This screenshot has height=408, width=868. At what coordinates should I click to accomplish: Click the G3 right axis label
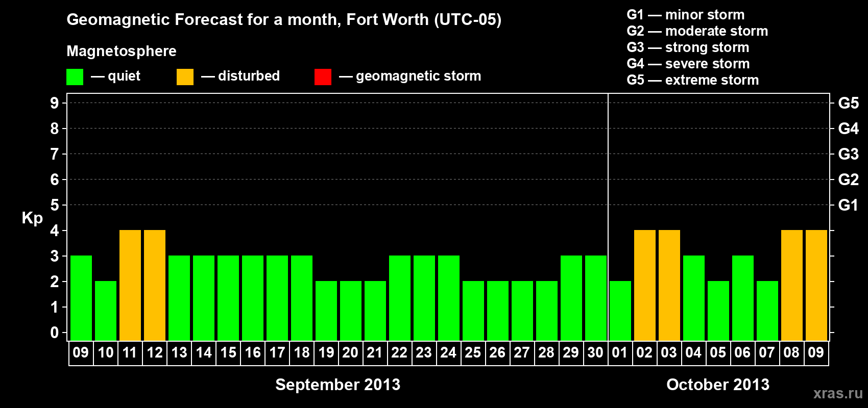click(849, 154)
